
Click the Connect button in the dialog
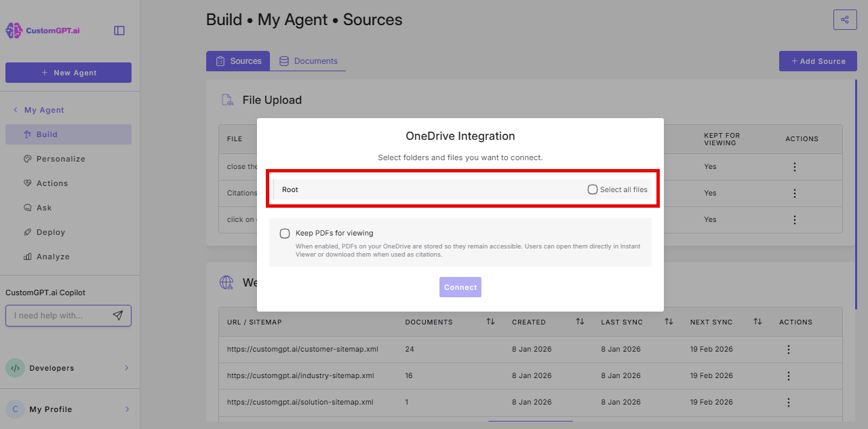[460, 287]
